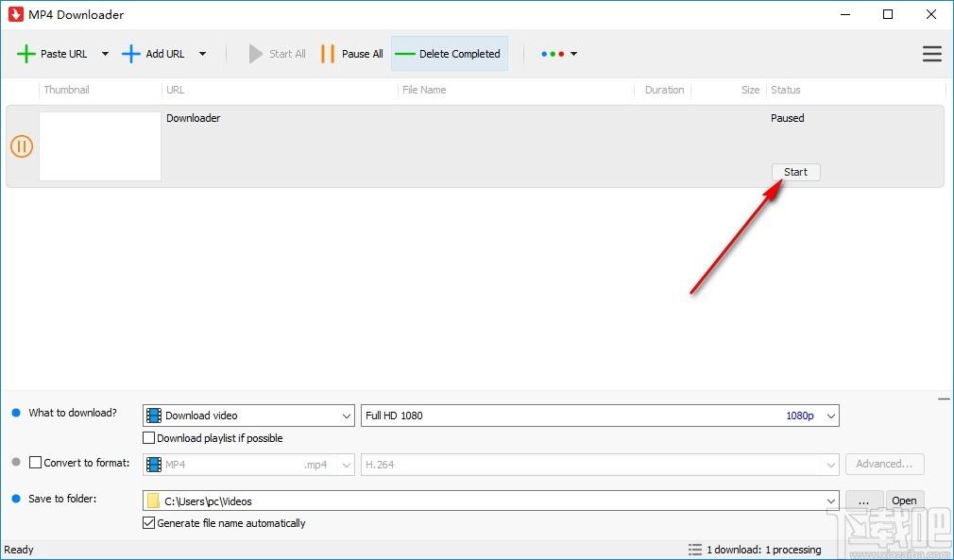954x560 pixels.
Task: Click the green Paste URL plus icon
Action: tap(26, 54)
